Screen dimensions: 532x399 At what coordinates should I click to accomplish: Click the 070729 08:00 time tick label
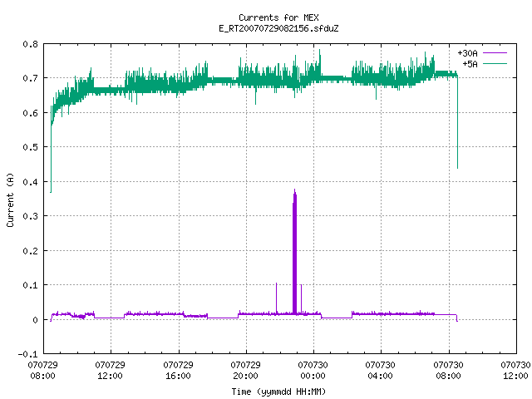click(42, 371)
